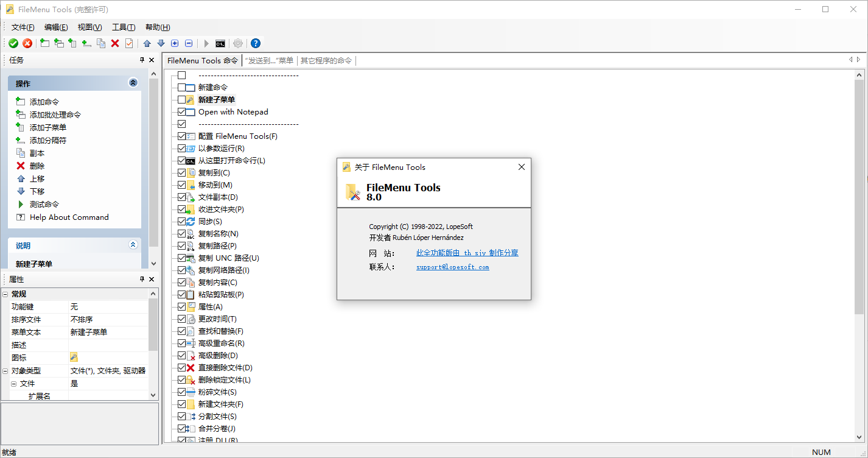Viewport: 868px width, 458px height.
Task: Click the expand all plus toolbar icon
Action: pos(175,43)
